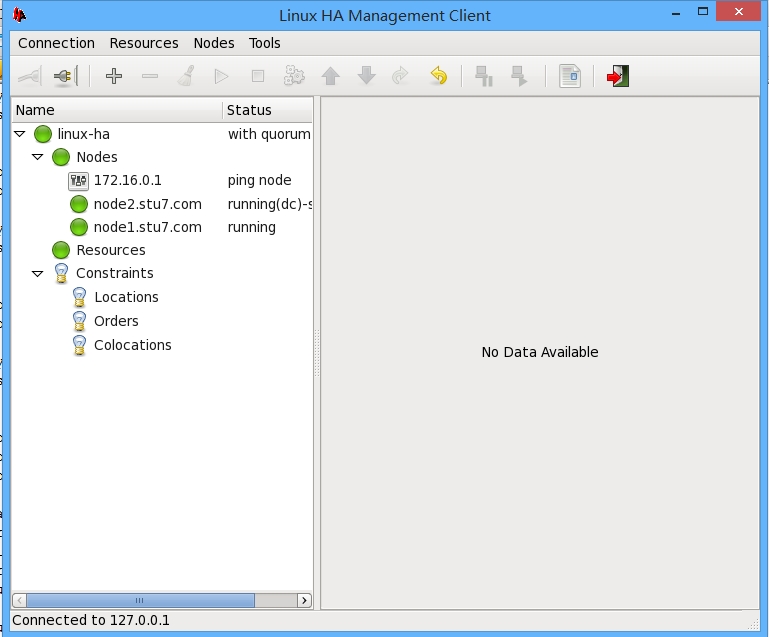Screen dimensions: 769x637
Task: Click the default/gears resource icon
Action: 294,76
